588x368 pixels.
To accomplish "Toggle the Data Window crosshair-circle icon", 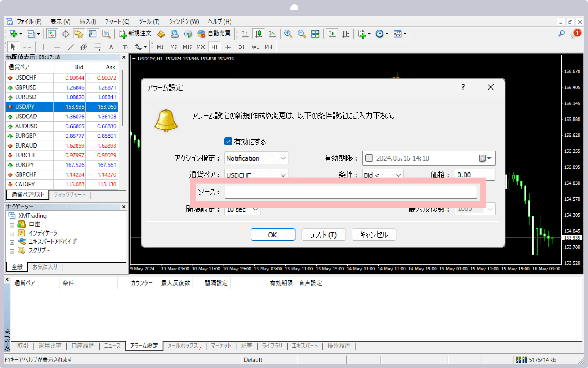I will coord(66,34).
